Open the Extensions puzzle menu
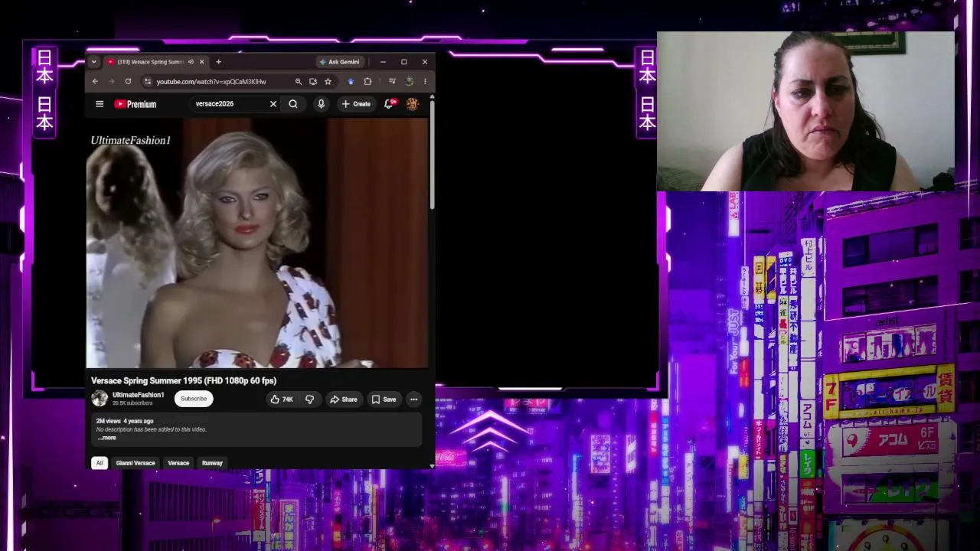 [367, 81]
